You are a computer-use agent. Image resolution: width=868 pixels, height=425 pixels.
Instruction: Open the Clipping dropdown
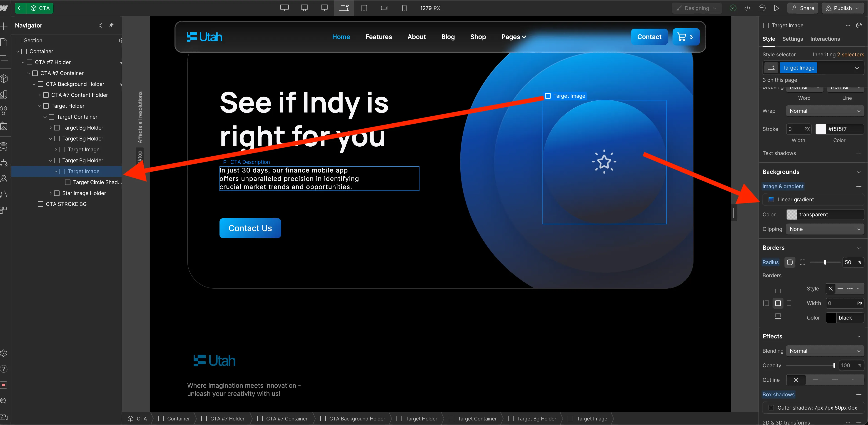click(825, 229)
